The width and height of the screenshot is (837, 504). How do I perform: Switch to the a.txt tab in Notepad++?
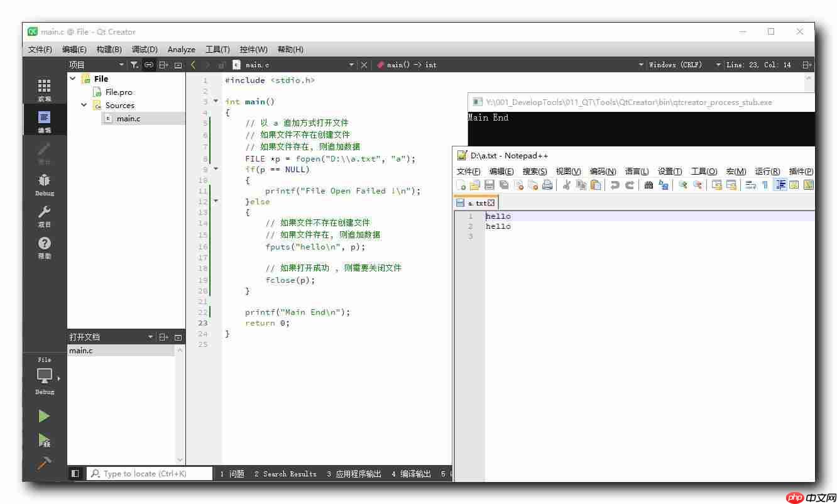pyautogui.click(x=475, y=203)
